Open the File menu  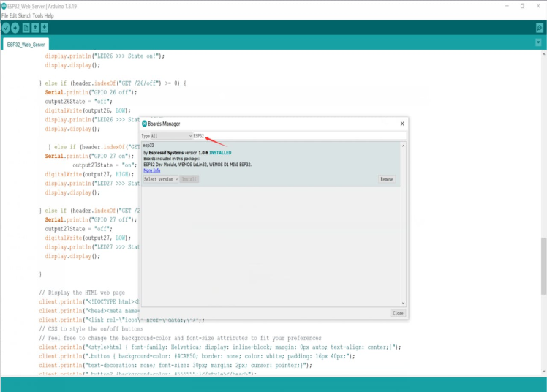(5, 15)
